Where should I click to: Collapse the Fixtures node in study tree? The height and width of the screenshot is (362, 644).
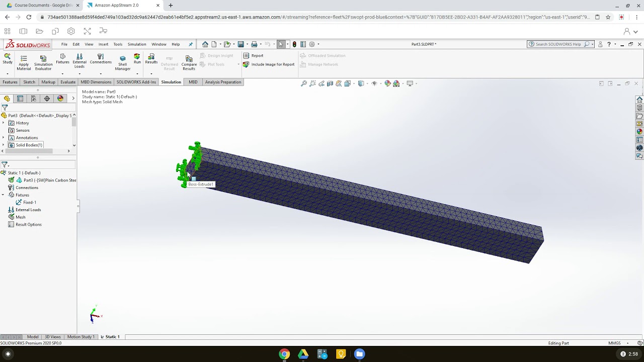click(x=3, y=195)
